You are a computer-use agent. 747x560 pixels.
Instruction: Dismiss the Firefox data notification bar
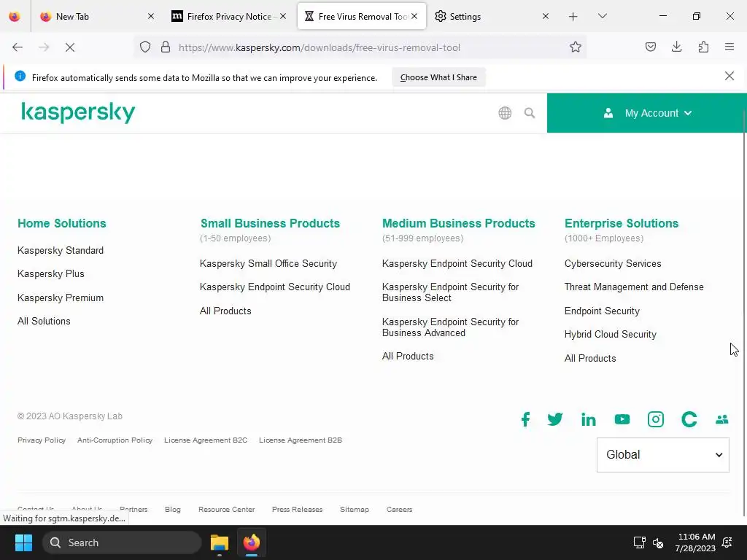click(x=729, y=76)
